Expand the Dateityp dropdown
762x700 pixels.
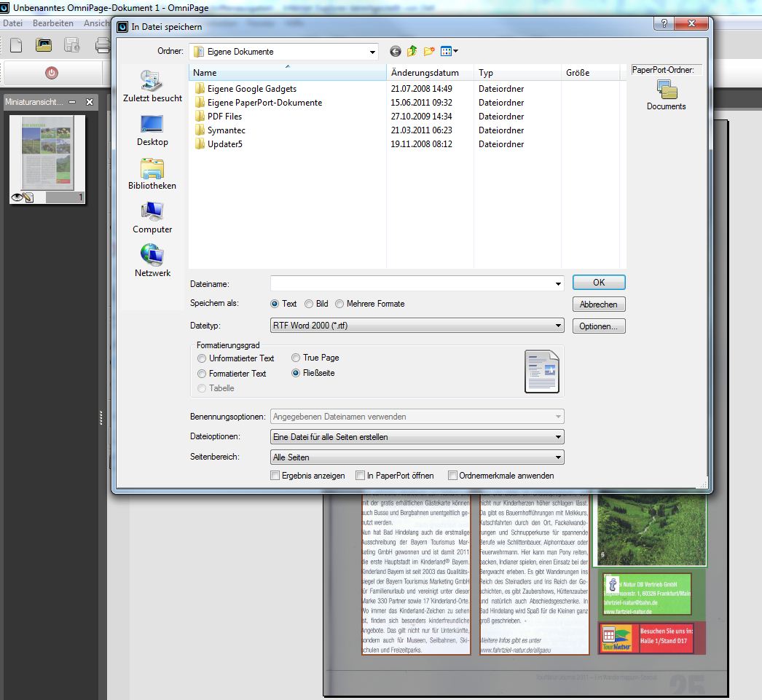click(x=558, y=326)
